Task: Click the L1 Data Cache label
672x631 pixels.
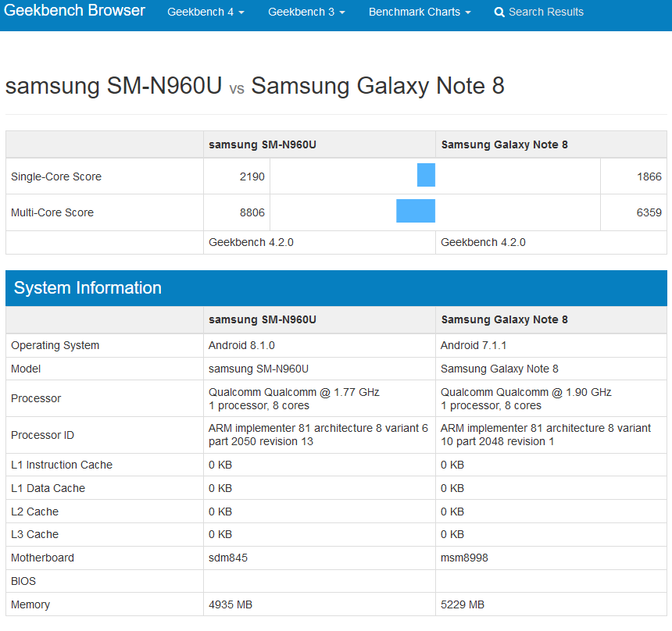Action: click(48, 488)
